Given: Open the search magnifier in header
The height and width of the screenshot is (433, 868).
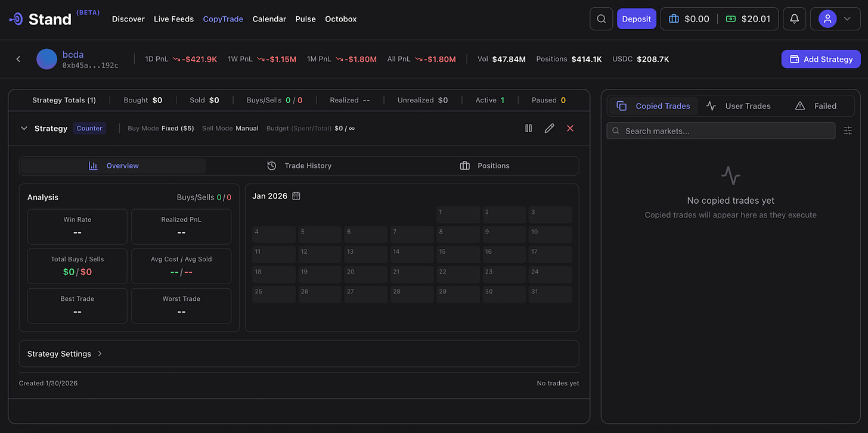Looking at the screenshot, I should click(602, 19).
